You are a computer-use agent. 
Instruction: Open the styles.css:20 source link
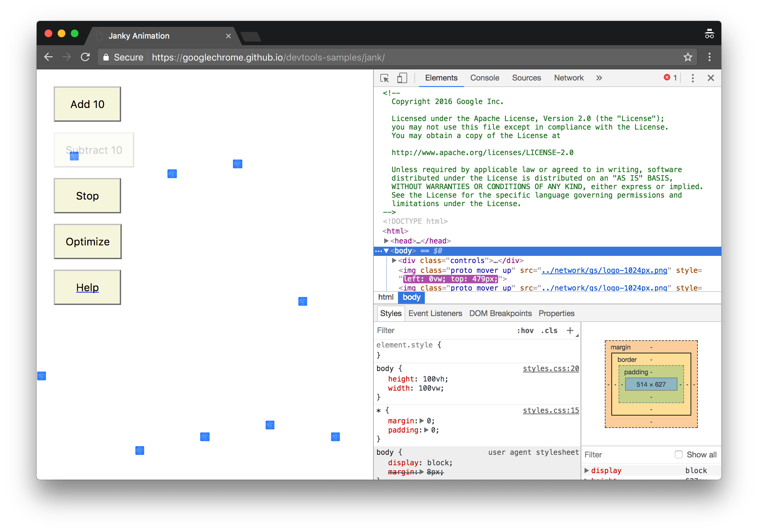pyautogui.click(x=551, y=369)
